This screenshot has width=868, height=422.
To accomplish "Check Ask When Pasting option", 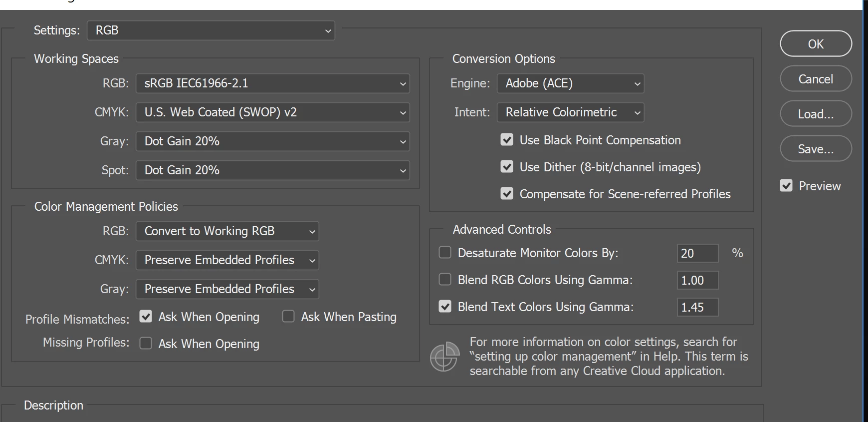I will 288,317.
